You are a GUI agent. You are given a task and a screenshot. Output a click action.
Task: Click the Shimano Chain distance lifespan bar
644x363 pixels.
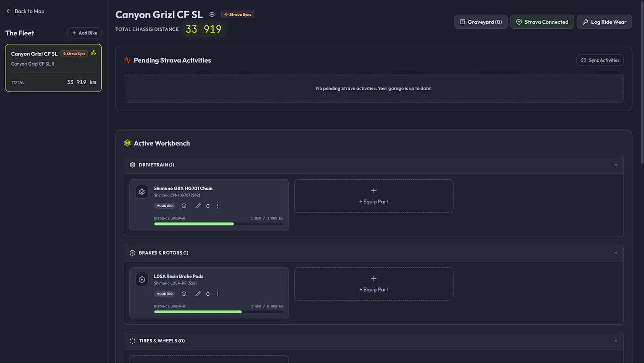coord(218,224)
